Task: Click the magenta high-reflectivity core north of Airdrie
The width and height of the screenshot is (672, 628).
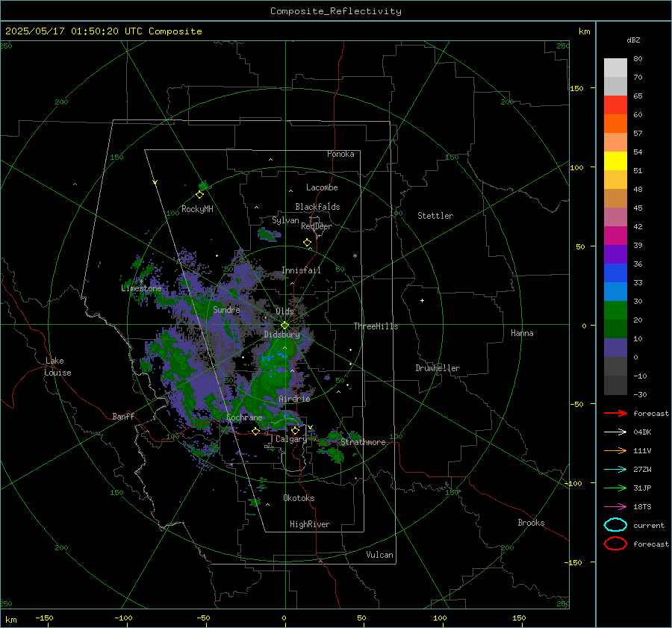Action: (281, 370)
